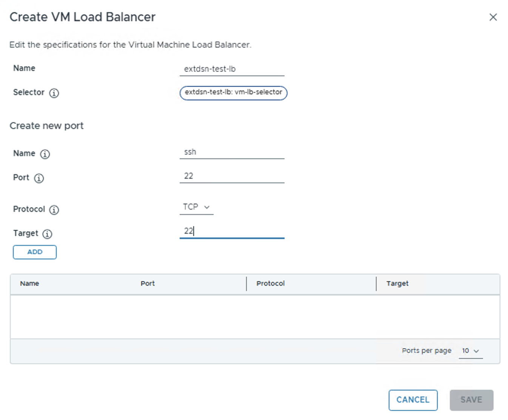
Task: Open the Ports per page dropdown
Action: click(x=470, y=351)
